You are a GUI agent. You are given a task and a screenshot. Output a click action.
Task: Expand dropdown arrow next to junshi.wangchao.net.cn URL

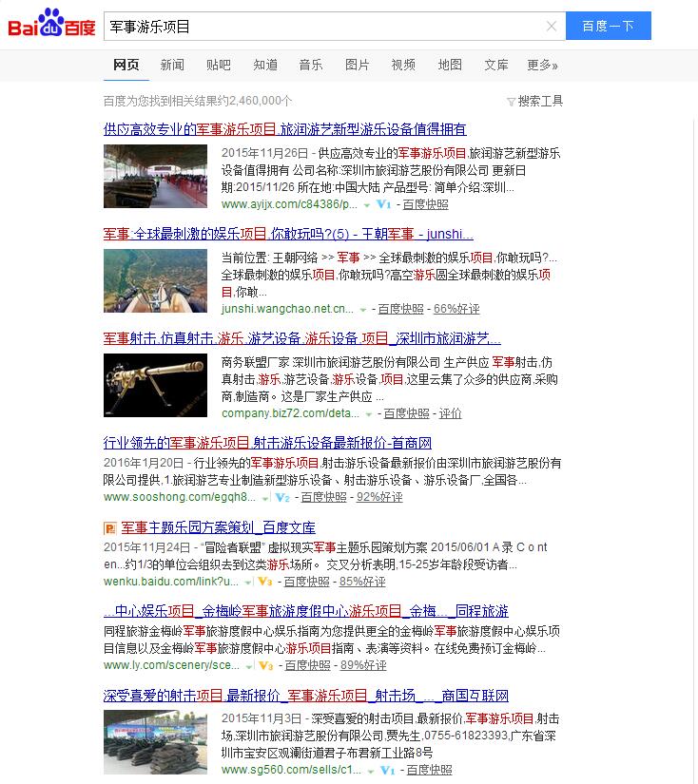[362, 310]
